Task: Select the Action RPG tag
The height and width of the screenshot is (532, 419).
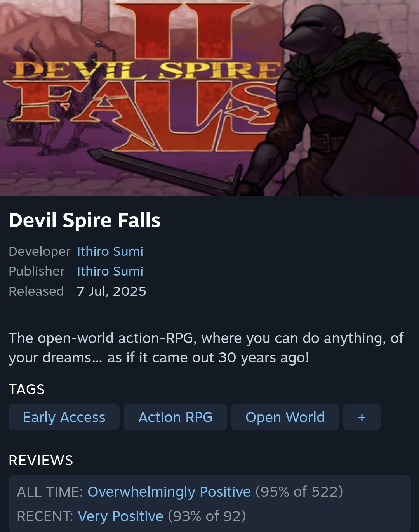Action: [176, 417]
